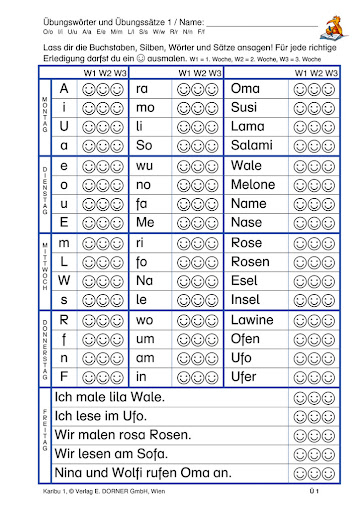Click the first smiley for Wir lesen am Sofa

[300, 455]
